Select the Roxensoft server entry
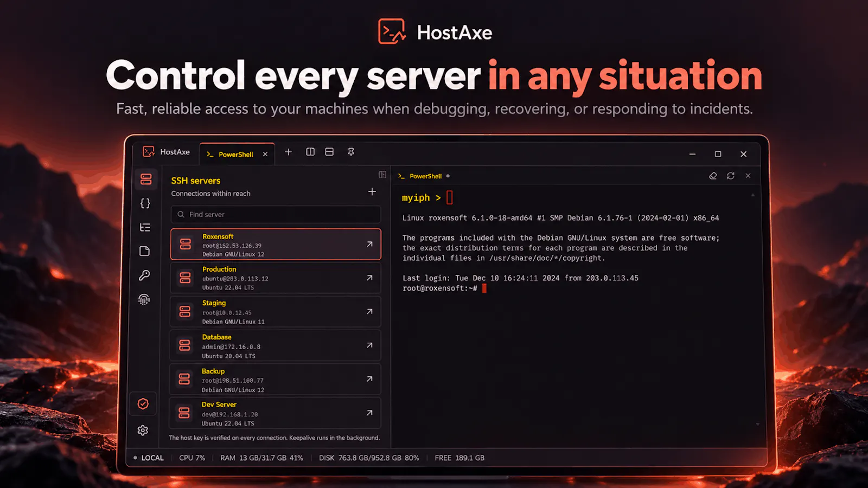 (276, 245)
